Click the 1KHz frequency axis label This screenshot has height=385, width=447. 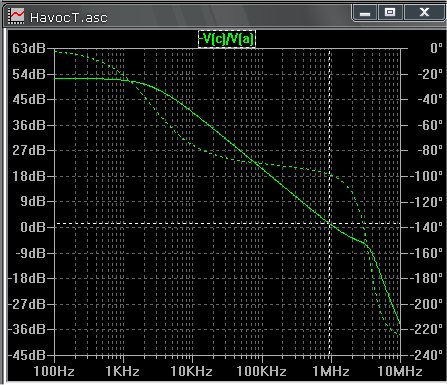click(122, 371)
